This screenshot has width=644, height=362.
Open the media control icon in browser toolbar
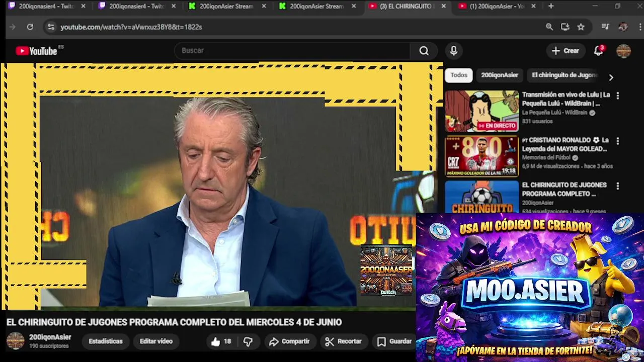(605, 27)
